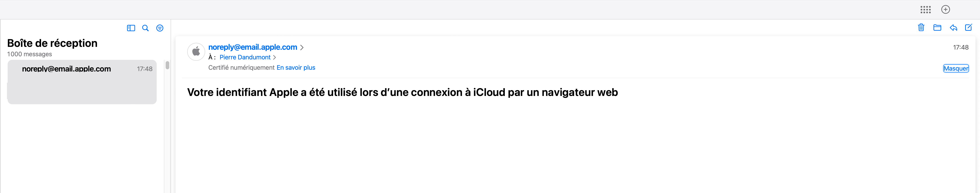Reply using the arrow icon

click(953, 27)
